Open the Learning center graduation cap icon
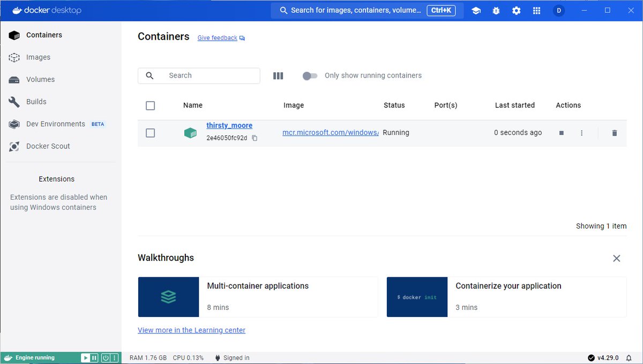643x364 pixels. 476,11
